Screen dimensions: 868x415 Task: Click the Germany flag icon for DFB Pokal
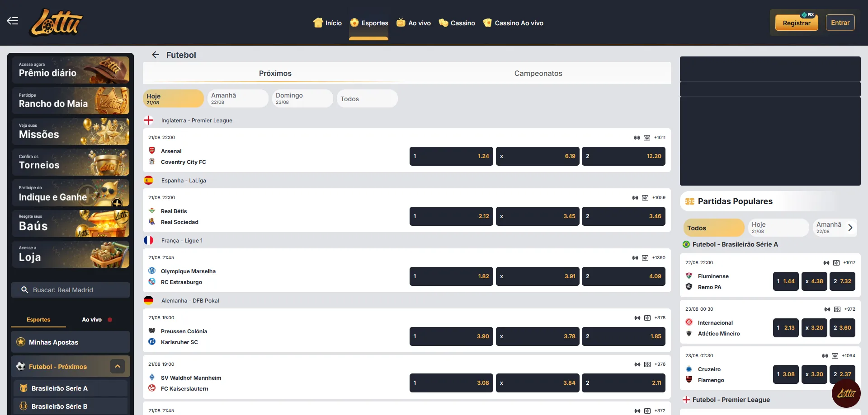(148, 301)
